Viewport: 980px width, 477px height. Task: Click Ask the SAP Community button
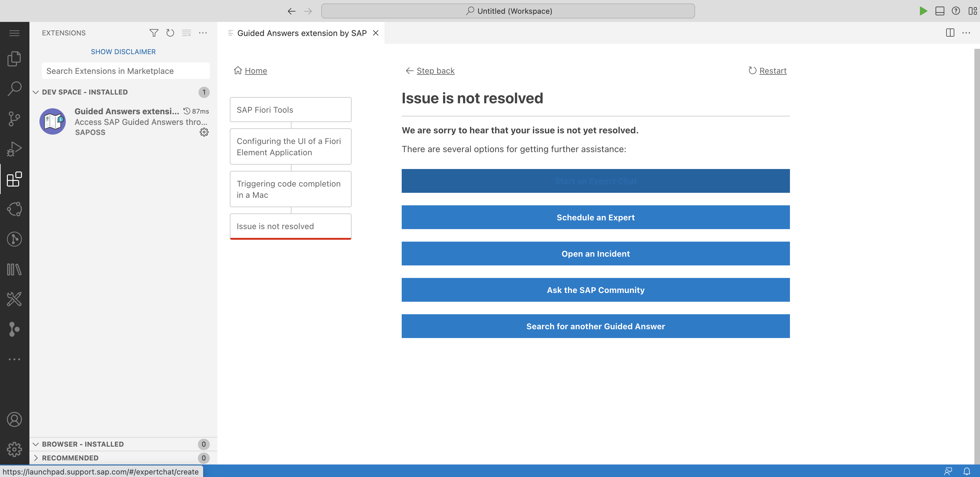click(x=596, y=290)
